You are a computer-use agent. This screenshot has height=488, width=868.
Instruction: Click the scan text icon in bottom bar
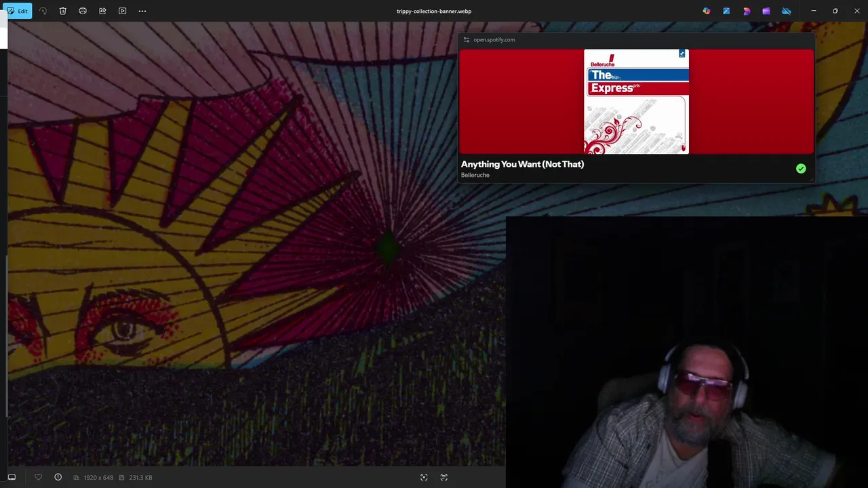pos(444,477)
